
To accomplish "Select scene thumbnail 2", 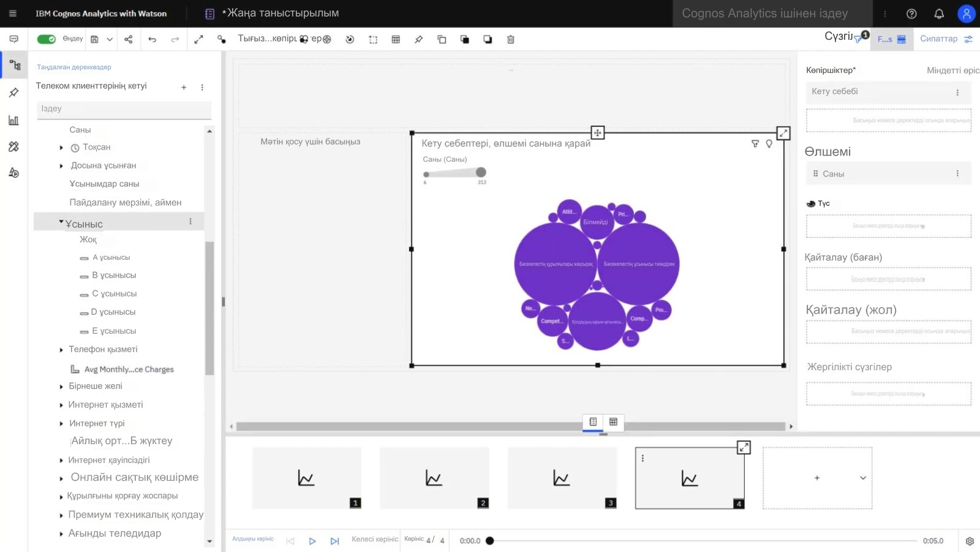I will coord(434,478).
